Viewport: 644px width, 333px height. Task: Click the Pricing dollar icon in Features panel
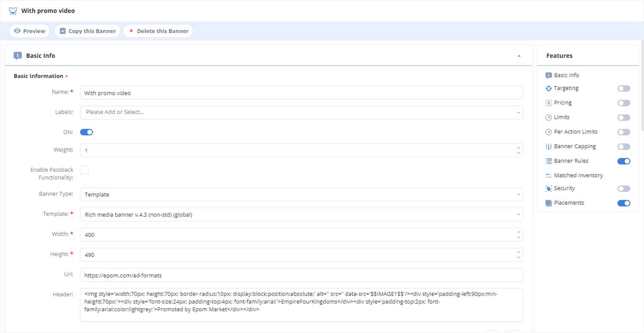click(x=549, y=103)
